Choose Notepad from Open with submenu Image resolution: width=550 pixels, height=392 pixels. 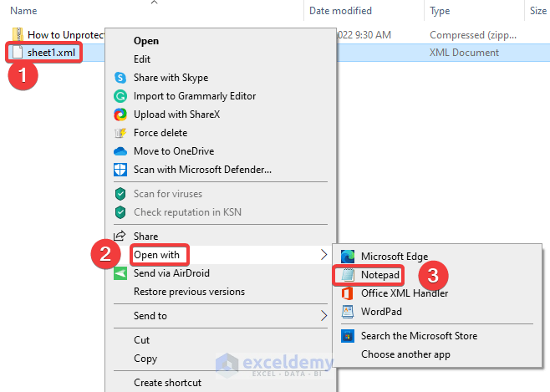[380, 275]
